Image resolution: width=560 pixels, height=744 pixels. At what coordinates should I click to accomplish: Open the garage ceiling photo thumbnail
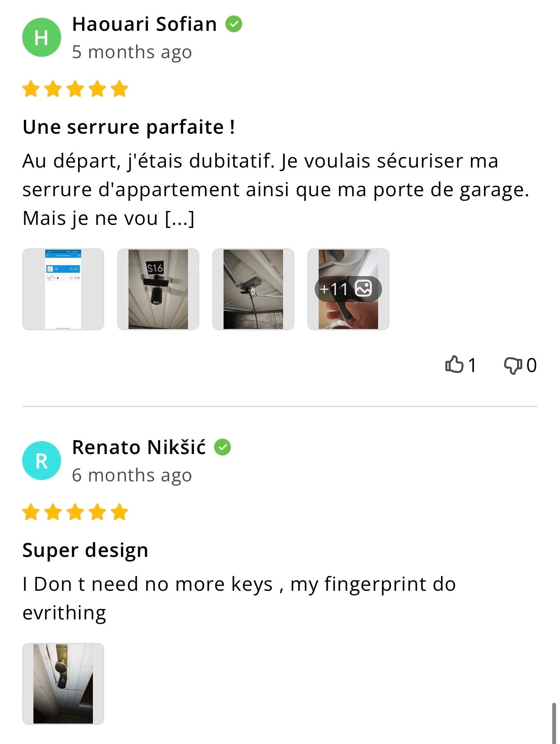click(253, 289)
